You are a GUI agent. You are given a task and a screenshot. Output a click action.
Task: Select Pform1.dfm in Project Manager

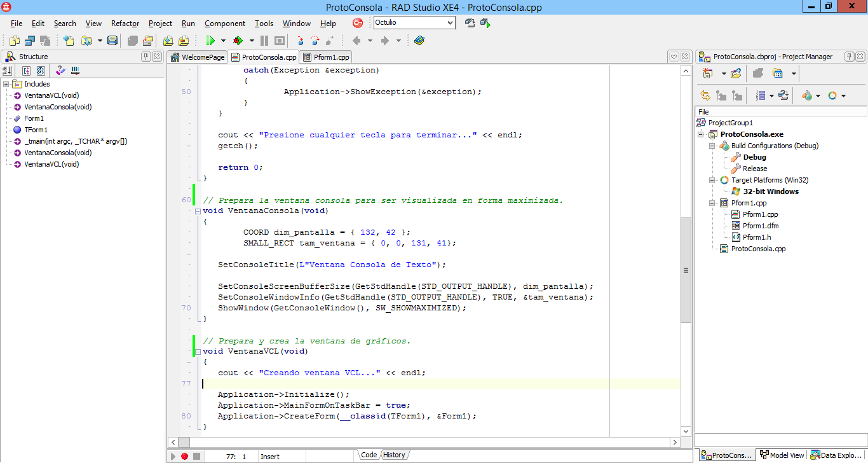click(761, 226)
